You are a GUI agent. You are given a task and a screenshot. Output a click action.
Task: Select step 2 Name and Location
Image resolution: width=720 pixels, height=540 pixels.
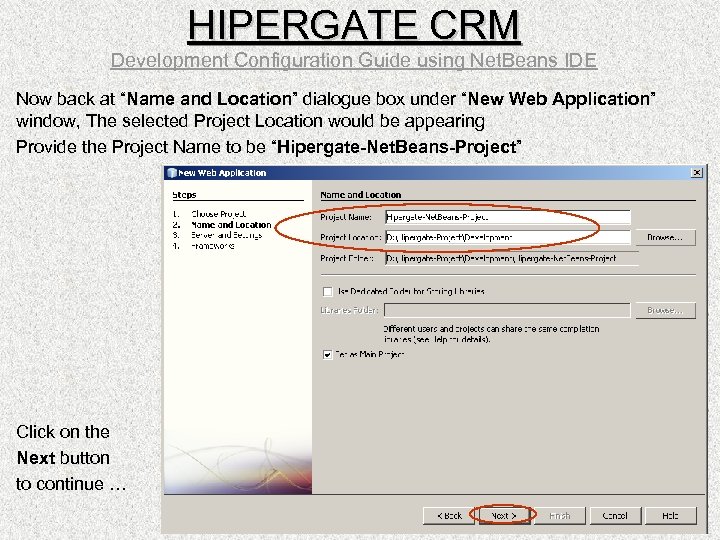tap(231, 225)
